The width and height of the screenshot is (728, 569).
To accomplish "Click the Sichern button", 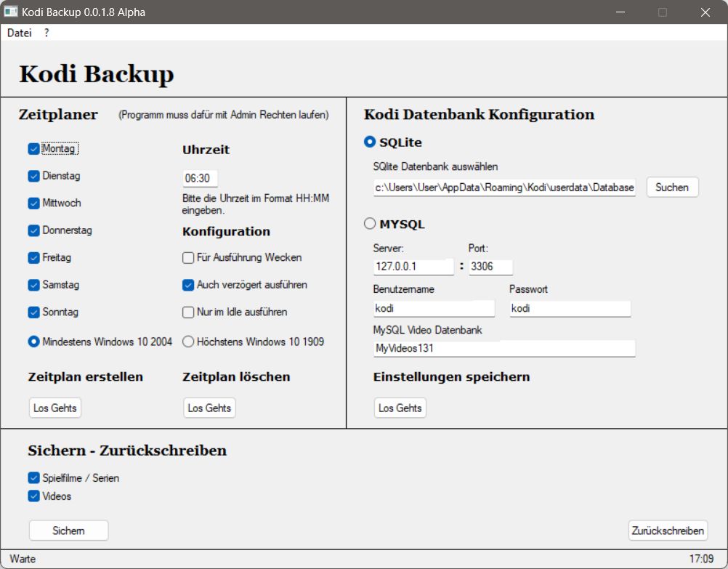I will point(69,530).
